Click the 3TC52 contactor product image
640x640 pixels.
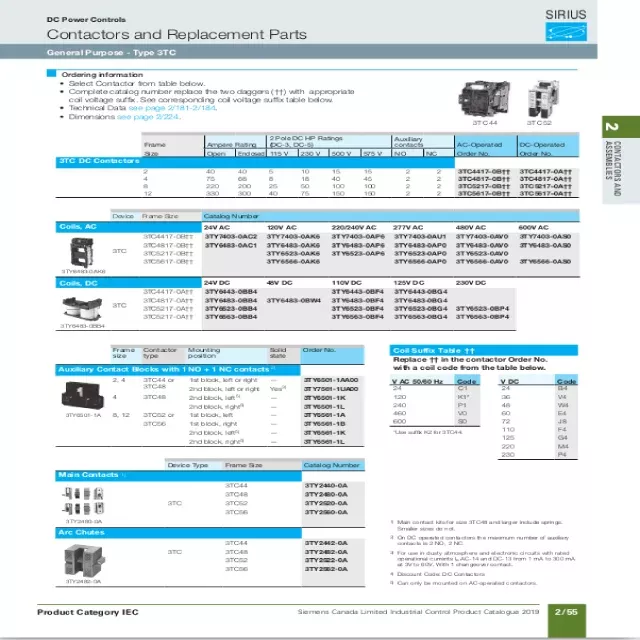coord(542,99)
